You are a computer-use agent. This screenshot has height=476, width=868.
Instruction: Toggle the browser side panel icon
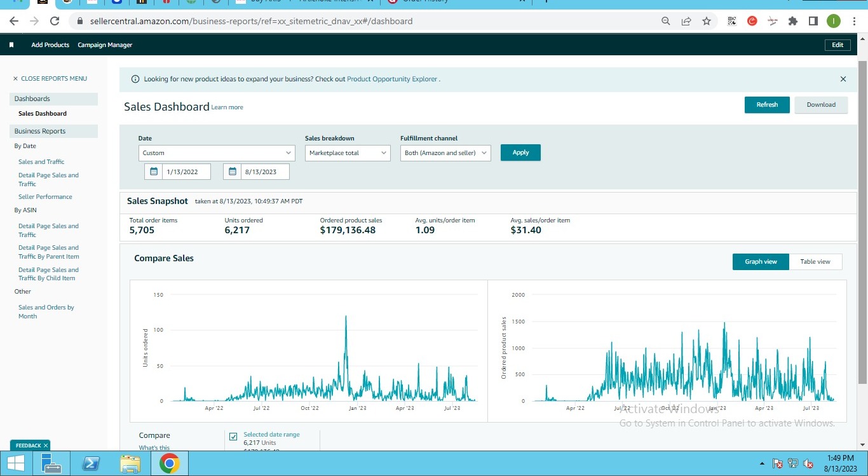pyautogui.click(x=813, y=21)
